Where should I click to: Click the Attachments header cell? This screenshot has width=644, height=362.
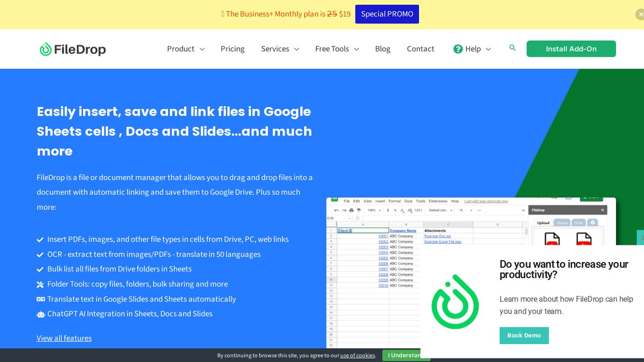point(448,230)
